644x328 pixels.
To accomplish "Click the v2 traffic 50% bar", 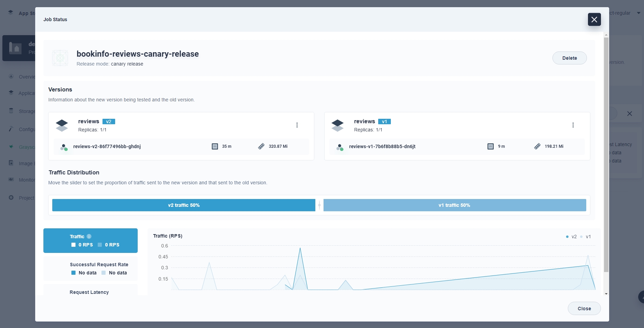I will pos(183,205).
